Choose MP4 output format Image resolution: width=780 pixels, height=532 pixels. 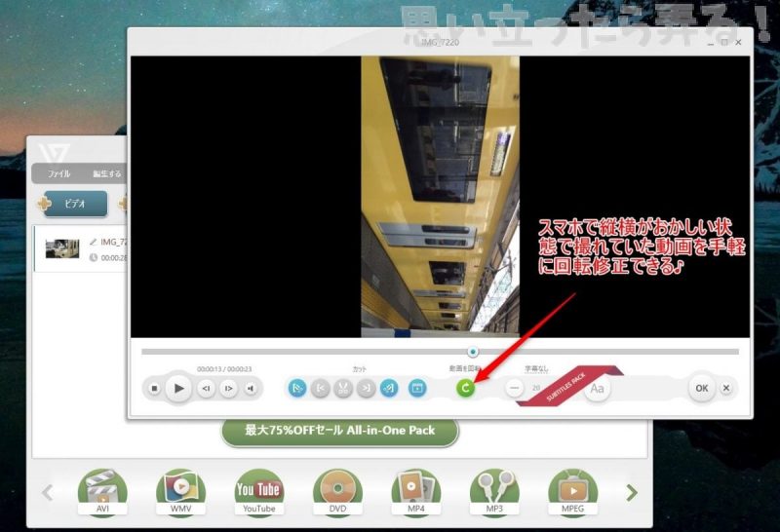coord(416,492)
